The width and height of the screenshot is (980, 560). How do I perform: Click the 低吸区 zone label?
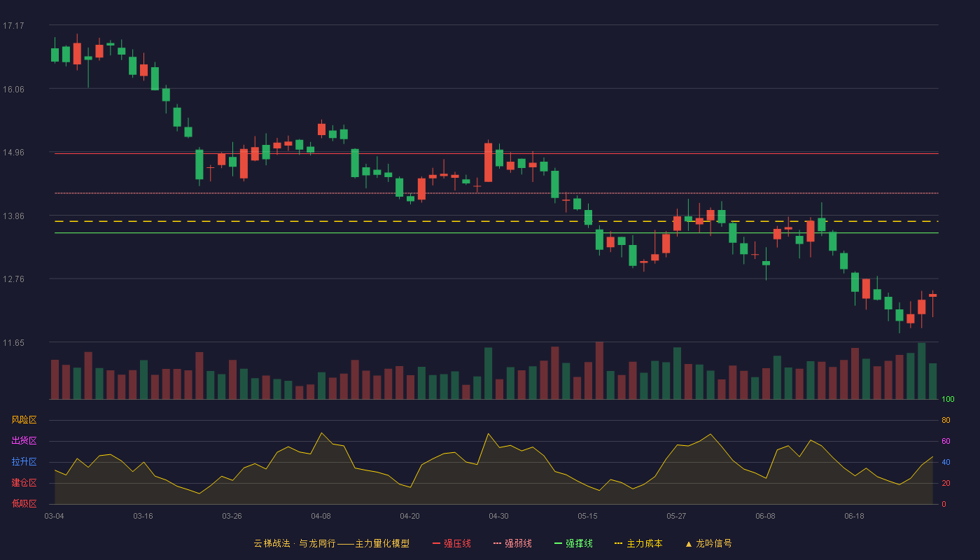24,504
